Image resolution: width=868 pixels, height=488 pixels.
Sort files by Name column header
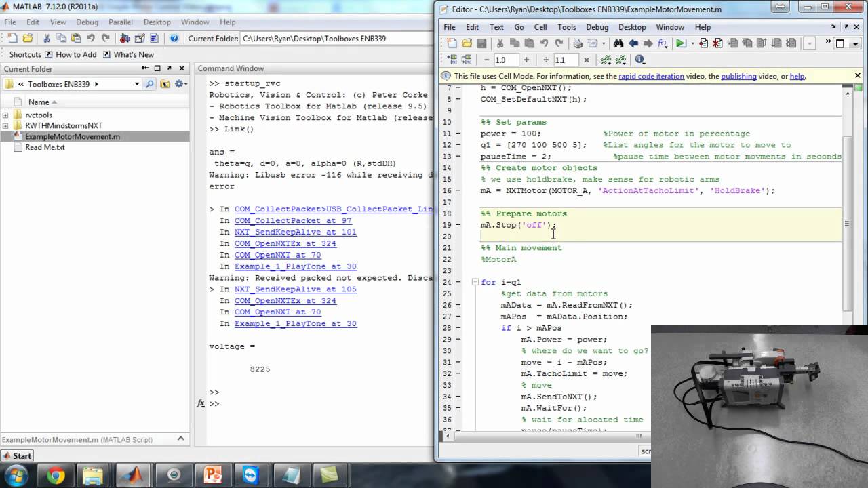39,102
